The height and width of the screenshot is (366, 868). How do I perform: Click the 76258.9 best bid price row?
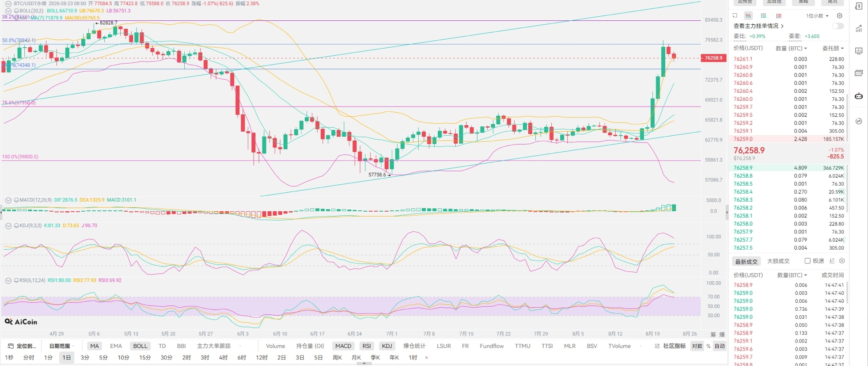pos(788,168)
